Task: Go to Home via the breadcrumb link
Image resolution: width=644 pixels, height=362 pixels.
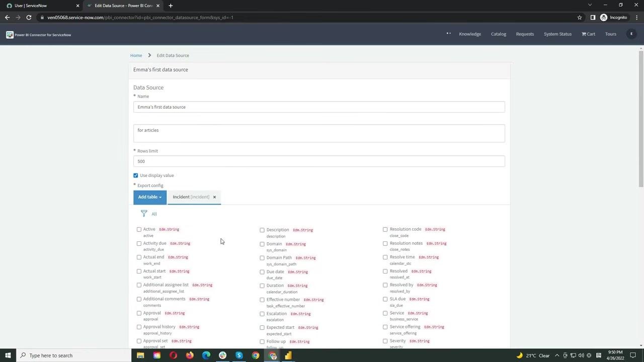Action: click(x=136, y=55)
